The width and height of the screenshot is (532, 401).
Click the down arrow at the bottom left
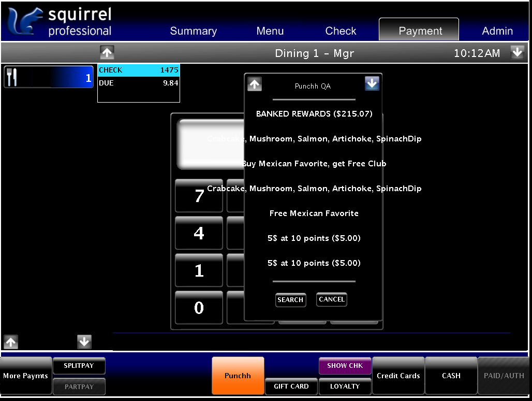pyautogui.click(x=84, y=342)
